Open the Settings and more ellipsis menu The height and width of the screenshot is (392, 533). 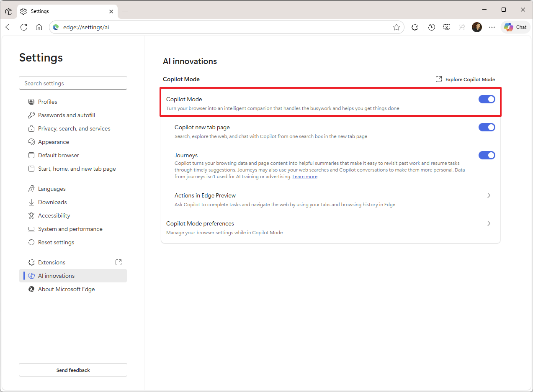click(492, 27)
